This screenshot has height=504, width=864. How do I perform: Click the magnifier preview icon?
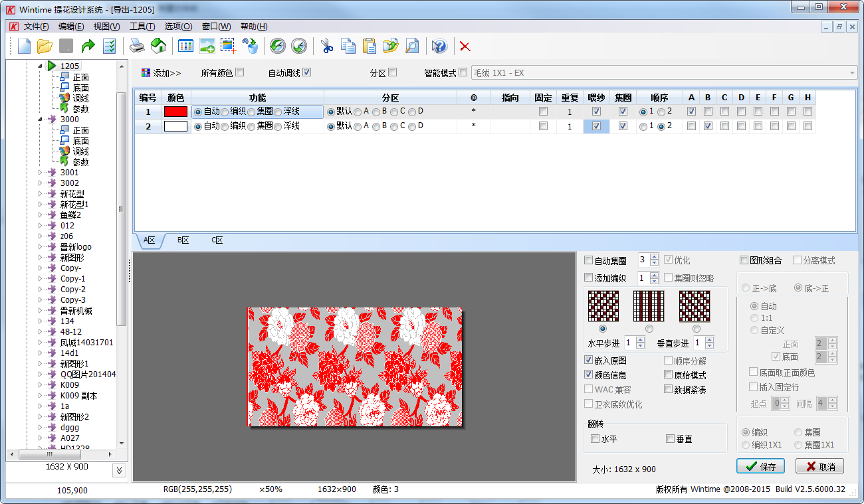coord(412,46)
